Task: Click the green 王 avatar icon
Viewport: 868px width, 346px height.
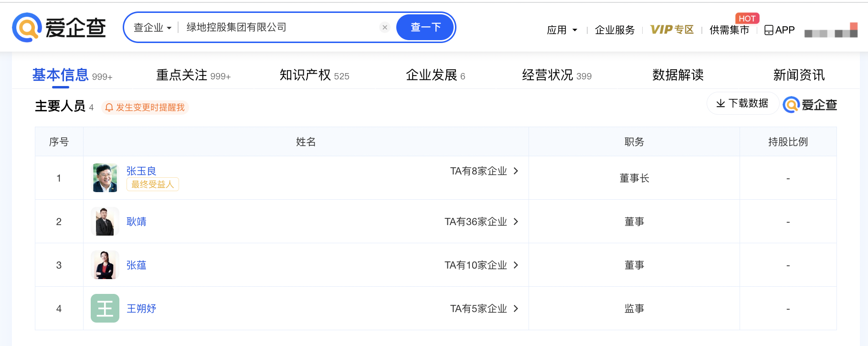Action: coord(105,308)
